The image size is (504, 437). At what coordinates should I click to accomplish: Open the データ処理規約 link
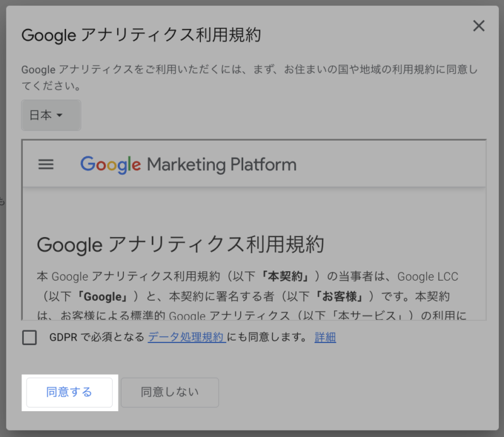[x=186, y=337]
